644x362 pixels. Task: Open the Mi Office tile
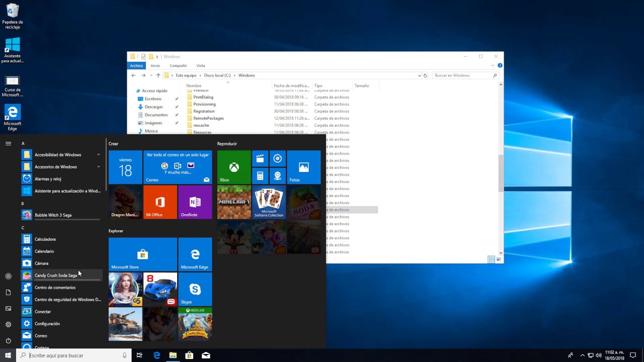tap(160, 202)
